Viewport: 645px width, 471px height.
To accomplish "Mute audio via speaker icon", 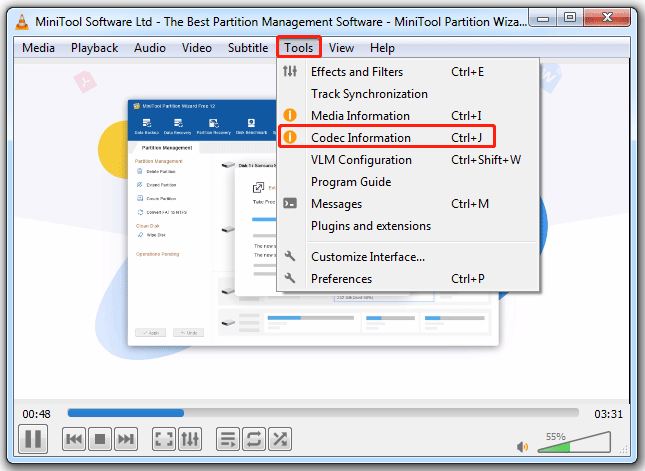I will 522,447.
